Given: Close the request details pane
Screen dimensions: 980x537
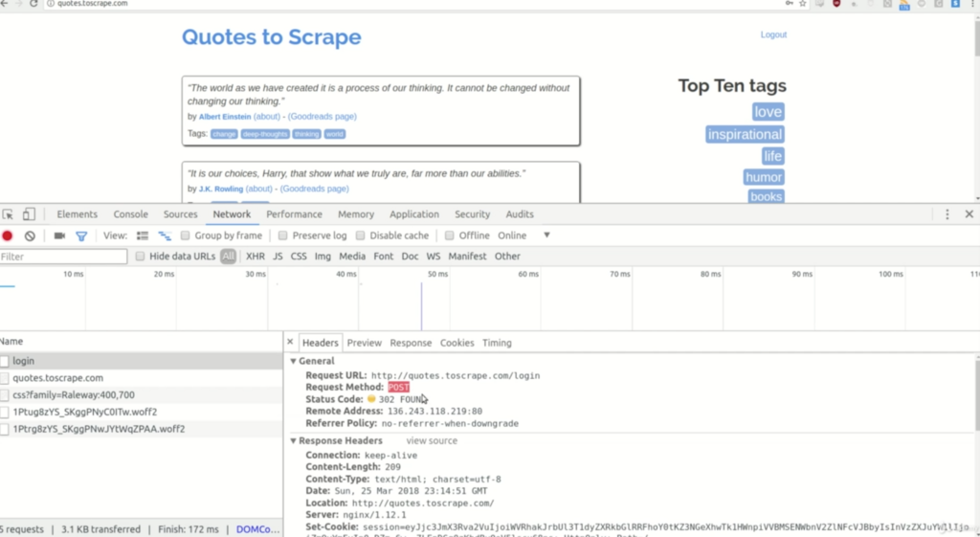Looking at the screenshot, I should tap(290, 342).
